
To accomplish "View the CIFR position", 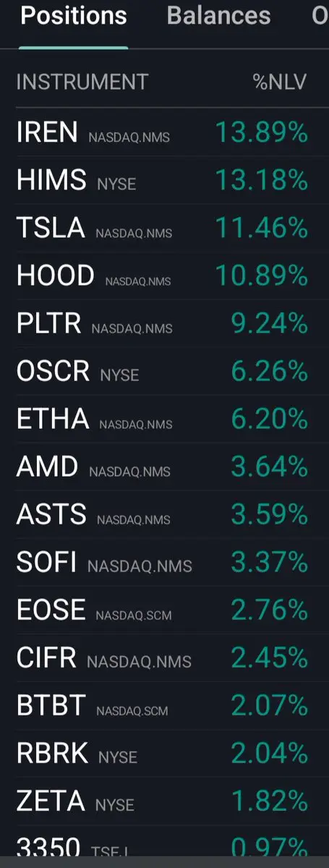I will pos(164,658).
